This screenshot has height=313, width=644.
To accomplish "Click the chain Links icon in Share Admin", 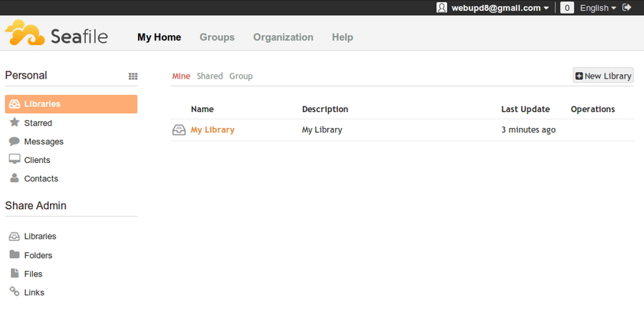I will [14, 292].
